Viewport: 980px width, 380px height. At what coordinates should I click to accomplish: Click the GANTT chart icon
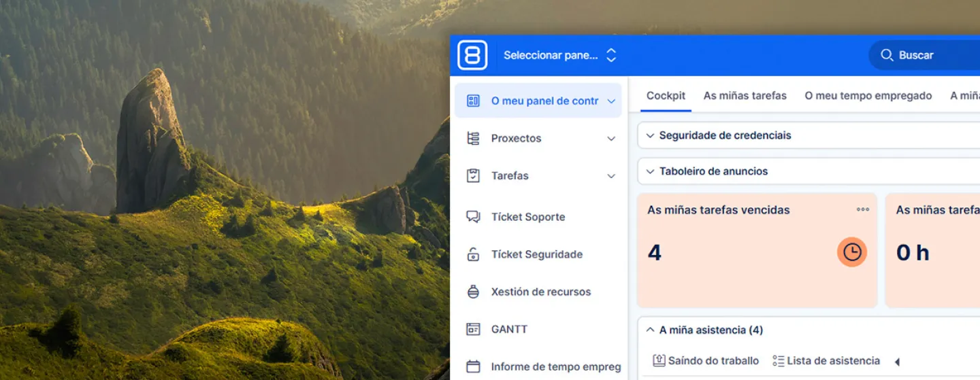point(473,329)
